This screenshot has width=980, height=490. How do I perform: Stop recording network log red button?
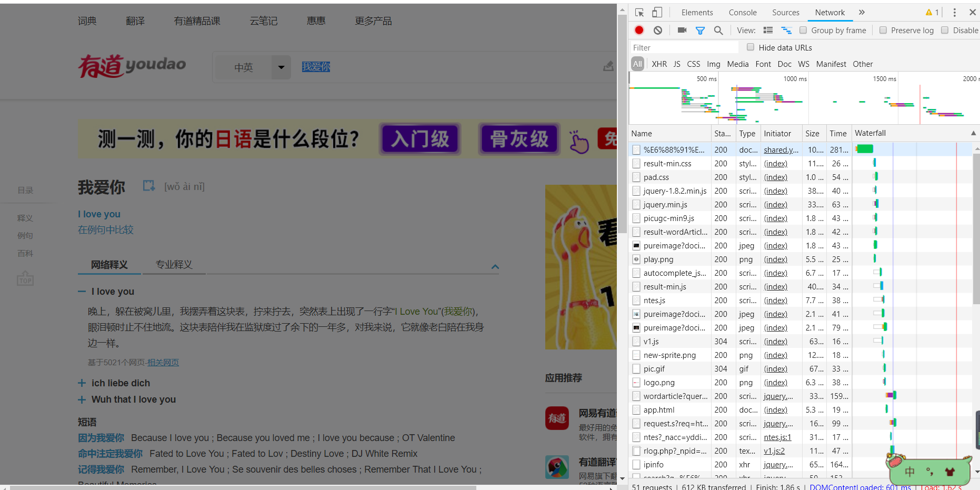[x=639, y=30]
